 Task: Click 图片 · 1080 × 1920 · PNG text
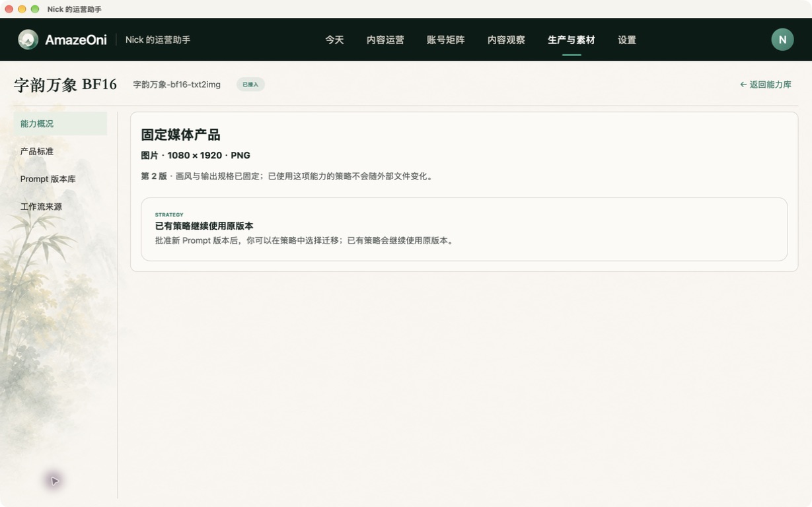pos(196,156)
